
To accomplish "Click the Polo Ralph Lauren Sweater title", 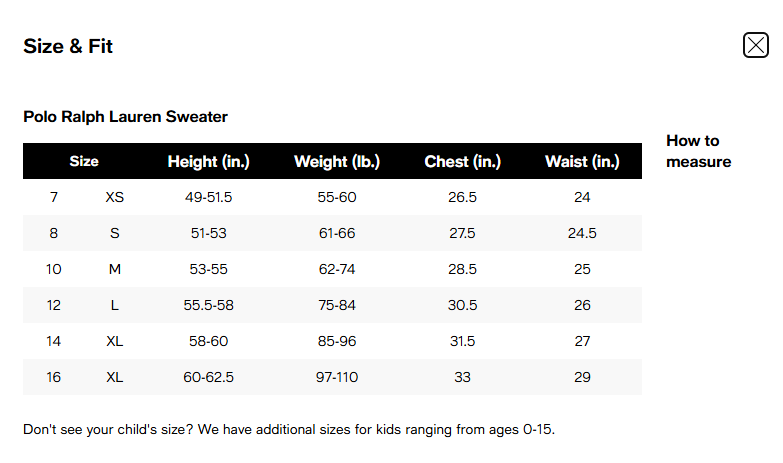I will pyautogui.click(x=125, y=117).
